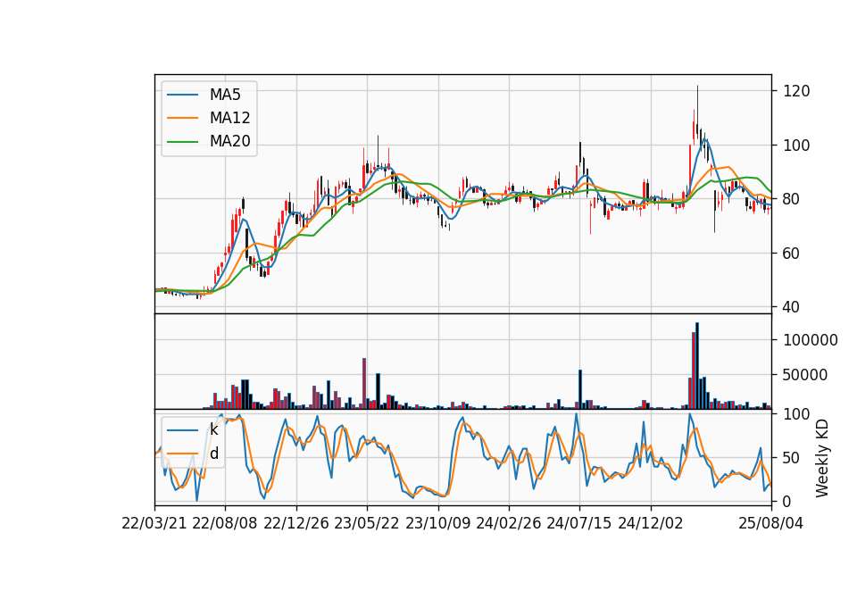Click the 50000 volume axis label

coord(805,375)
